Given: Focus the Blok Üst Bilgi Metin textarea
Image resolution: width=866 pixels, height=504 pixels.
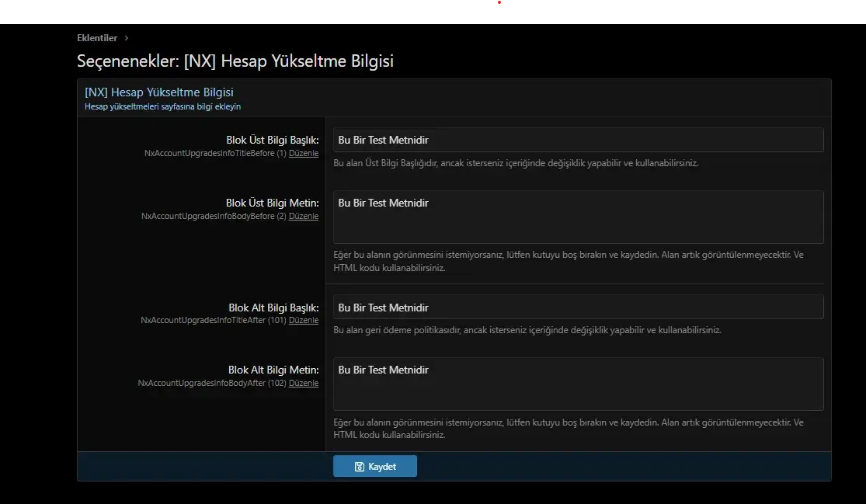Looking at the screenshot, I should coord(578,217).
